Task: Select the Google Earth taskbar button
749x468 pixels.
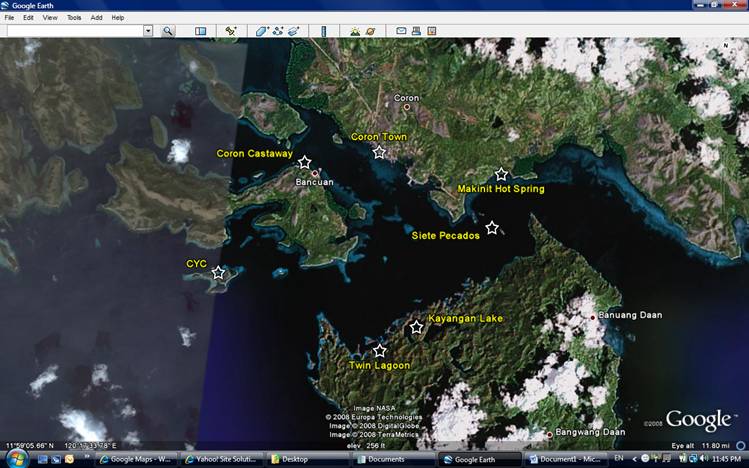Action: tap(479, 459)
